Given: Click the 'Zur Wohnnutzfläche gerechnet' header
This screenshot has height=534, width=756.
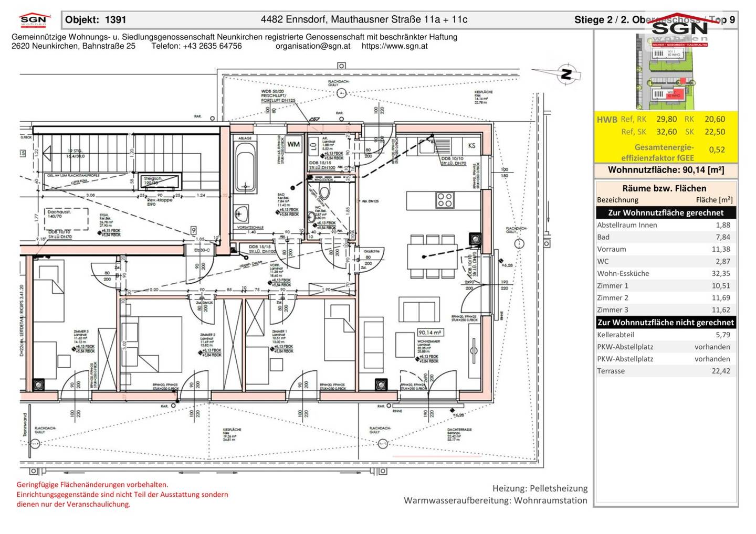Looking at the screenshot, I should (666, 212).
